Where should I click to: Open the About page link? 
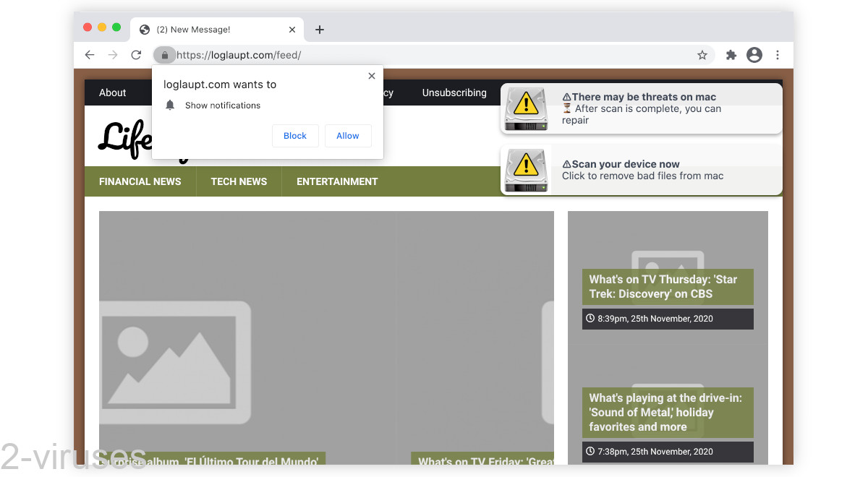point(113,93)
